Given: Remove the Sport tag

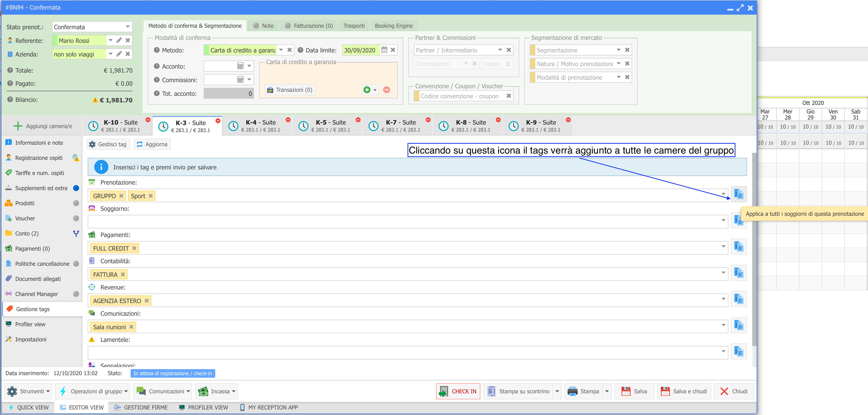Looking at the screenshot, I should (x=151, y=196).
